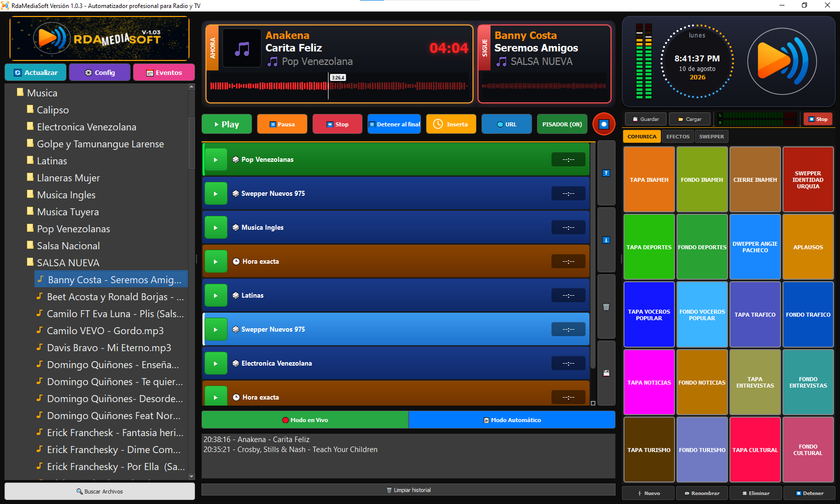Play the first Hora exacta row
The height and width of the screenshot is (504, 840).
[215, 262]
